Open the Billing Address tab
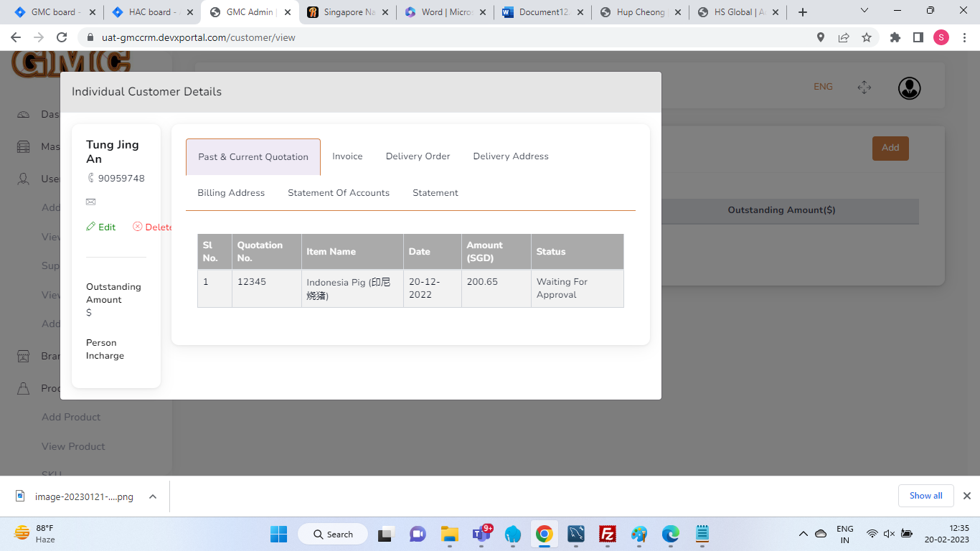Image resolution: width=980 pixels, height=551 pixels. pos(231,193)
